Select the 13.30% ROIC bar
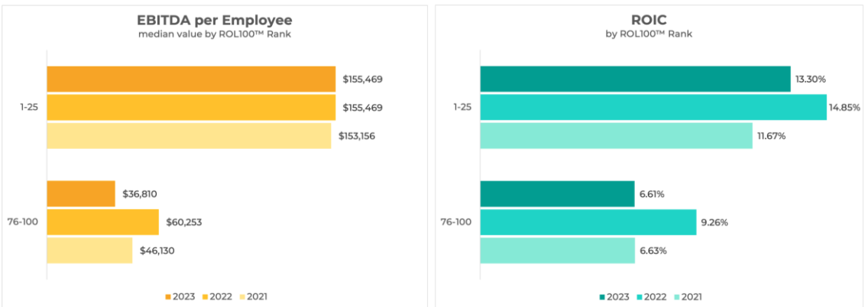This screenshot has height=307, width=868. point(635,79)
